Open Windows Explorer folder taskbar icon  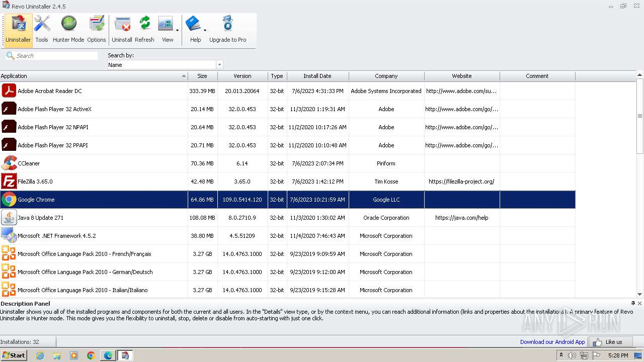pyautogui.click(x=57, y=355)
